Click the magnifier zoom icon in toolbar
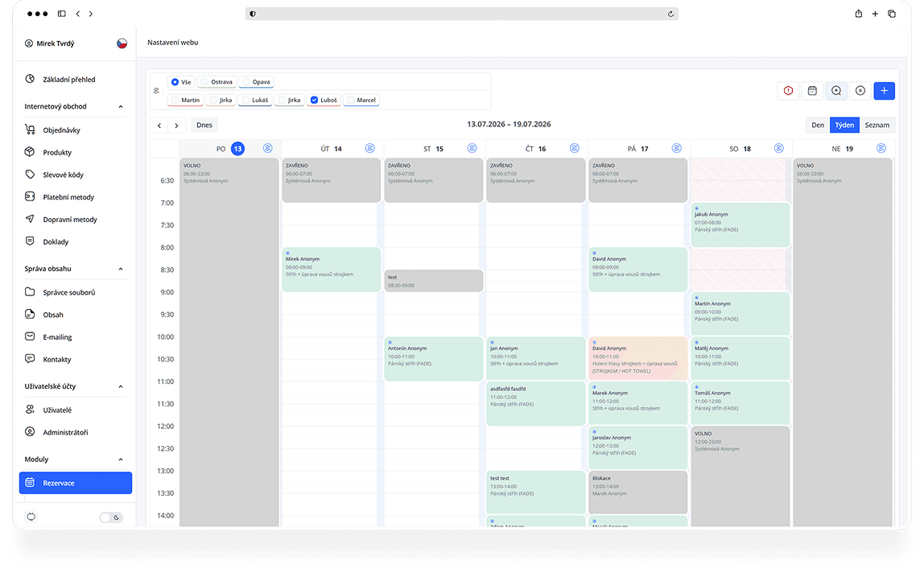 [836, 91]
